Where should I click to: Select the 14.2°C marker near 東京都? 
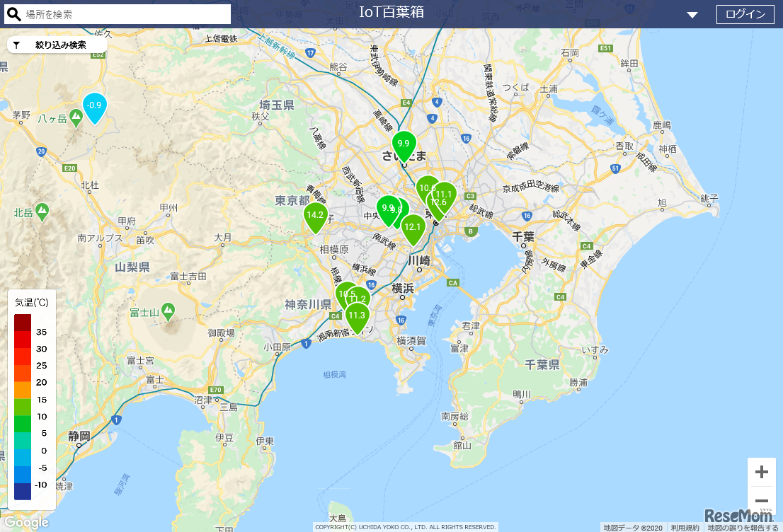click(x=315, y=216)
